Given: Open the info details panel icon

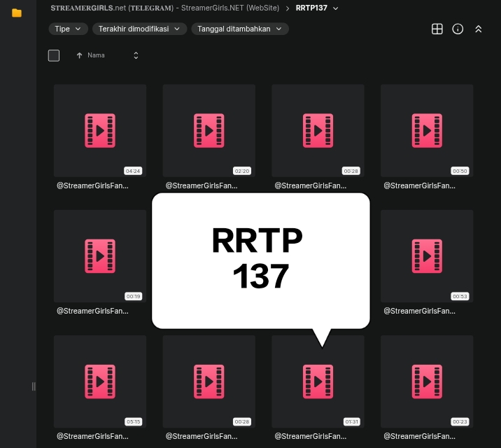Looking at the screenshot, I should (x=458, y=29).
